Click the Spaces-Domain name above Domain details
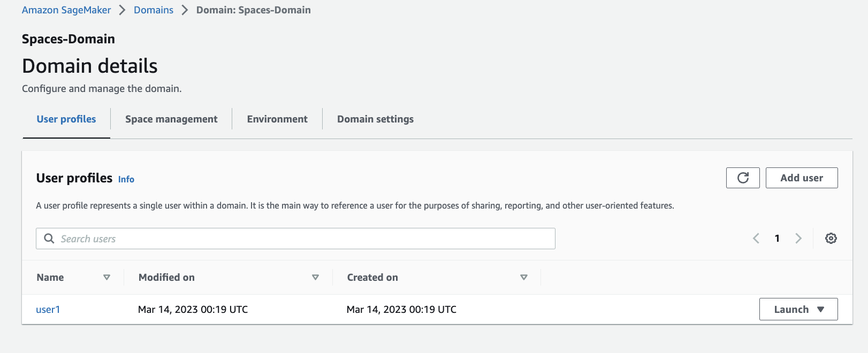Screen dimensions: 868x353 pos(68,39)
